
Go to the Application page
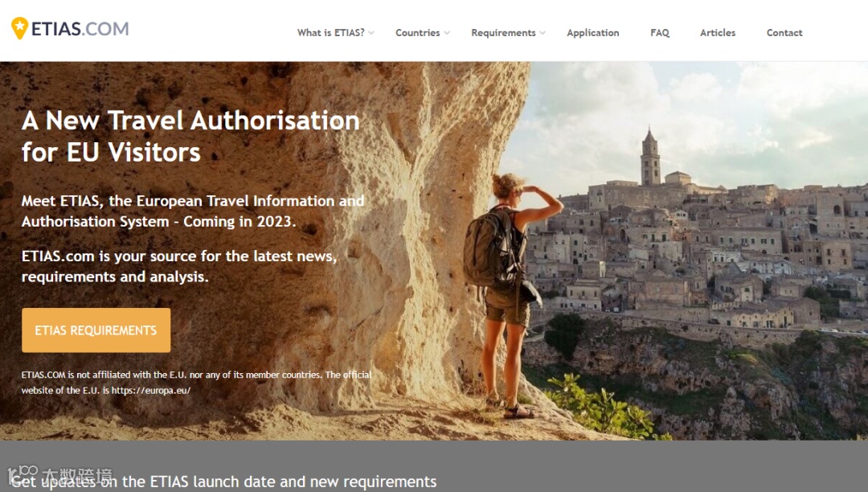pos(593,33)
